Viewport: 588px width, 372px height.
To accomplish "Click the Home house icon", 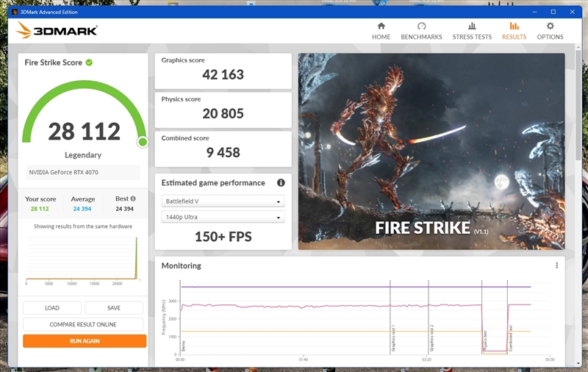I will coord(381,26).
